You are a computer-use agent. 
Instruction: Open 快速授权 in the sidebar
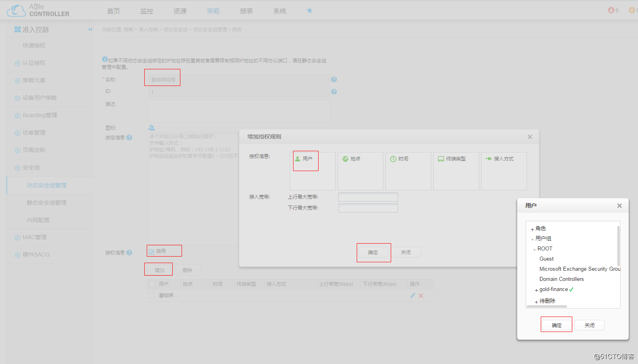click(x=34, y=45)
